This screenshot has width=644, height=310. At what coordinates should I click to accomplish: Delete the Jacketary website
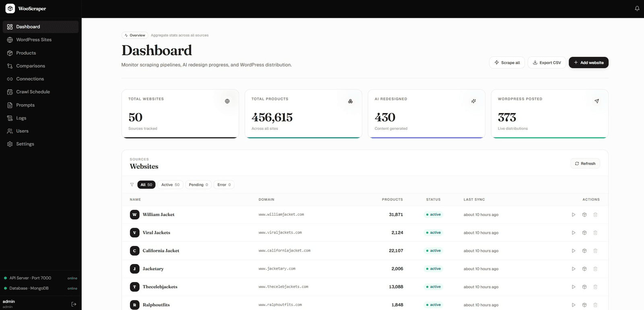pos(595,269)
